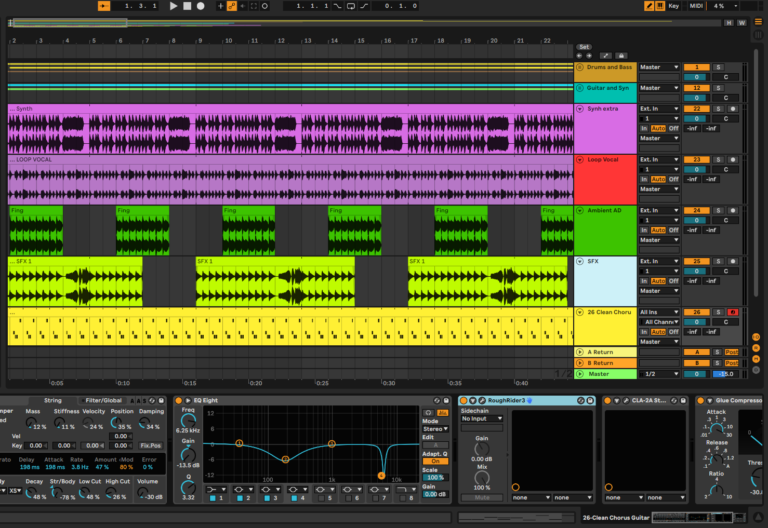
Task: Click RoughRider3 save preset disk icon
Action: (590, 401)
